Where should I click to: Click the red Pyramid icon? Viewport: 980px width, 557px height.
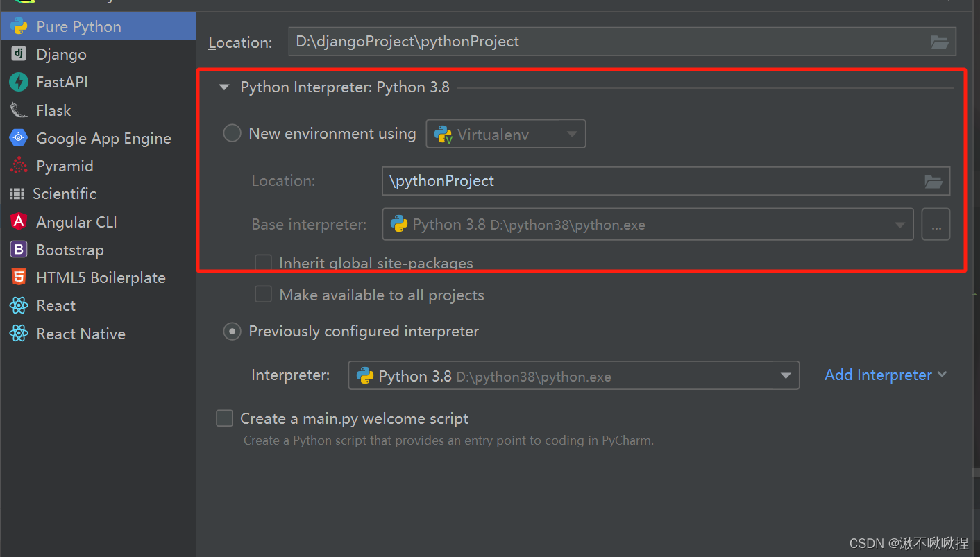click(19, 166)
